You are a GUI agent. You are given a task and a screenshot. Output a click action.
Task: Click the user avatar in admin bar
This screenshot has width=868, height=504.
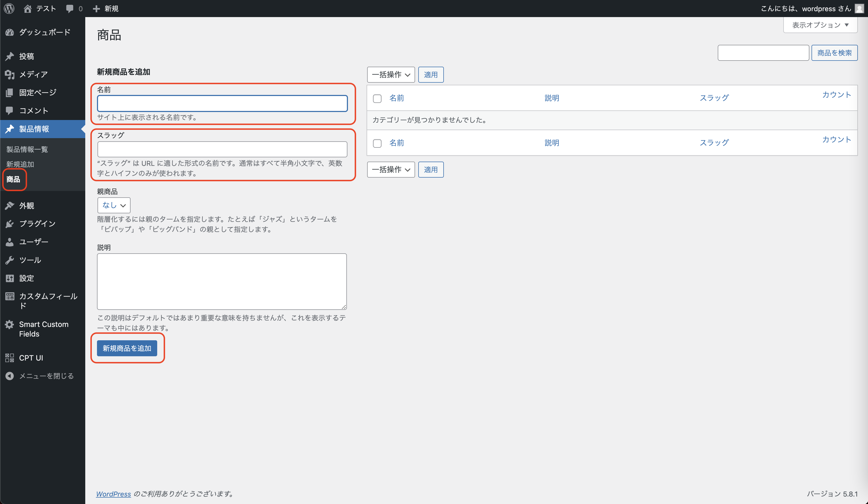pos(859,8)
